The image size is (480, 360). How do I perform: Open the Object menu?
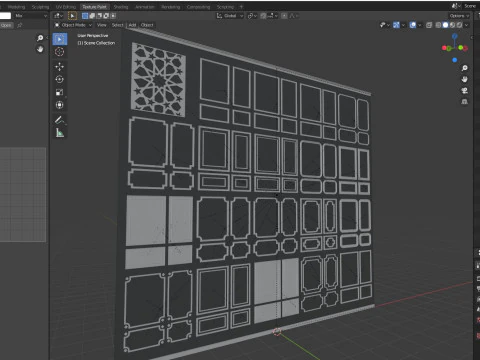tap(147, 25)
